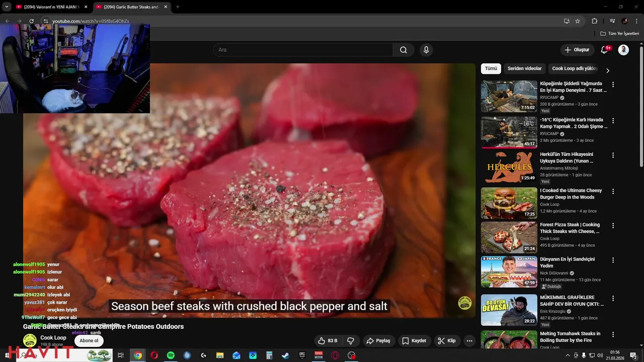
Task: Open Chrome profile avatar in toolbar
Action: click(x=624, y=21)
